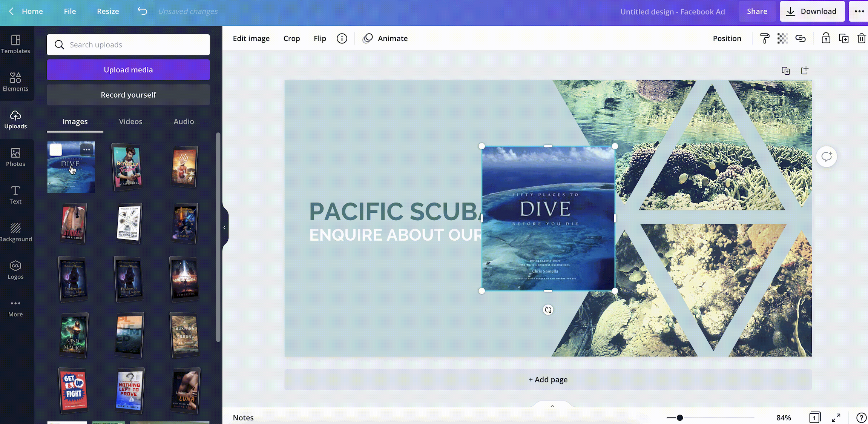Delete selected element with trash icon
Viewport: 868px width, 424px height.
point(861,38)
